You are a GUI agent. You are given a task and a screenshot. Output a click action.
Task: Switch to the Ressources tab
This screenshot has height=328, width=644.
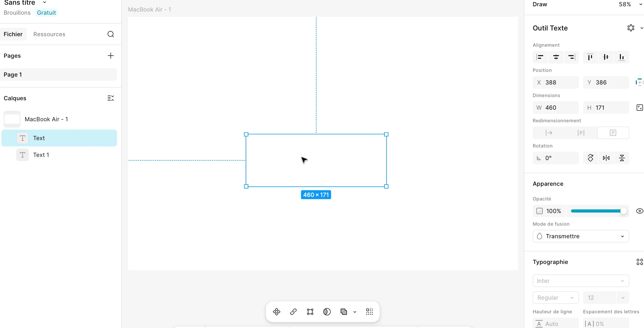(x=49, y=34)
